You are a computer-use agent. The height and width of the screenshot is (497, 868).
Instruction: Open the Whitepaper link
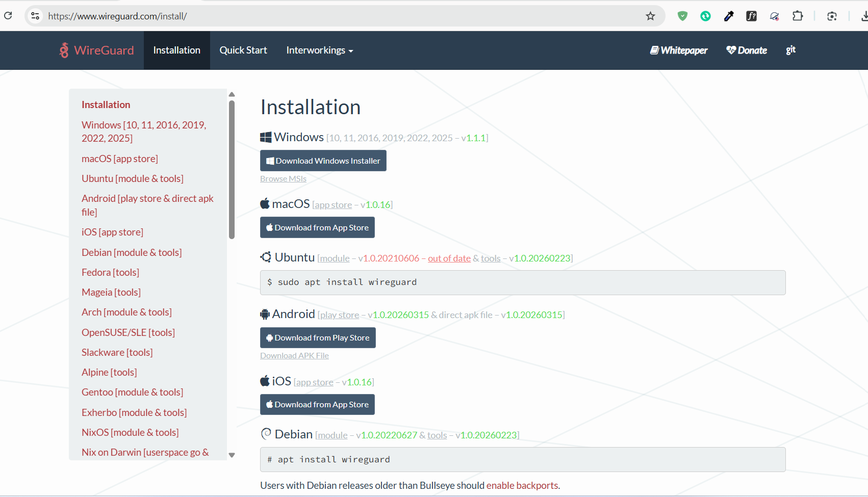tap(679, 50)
